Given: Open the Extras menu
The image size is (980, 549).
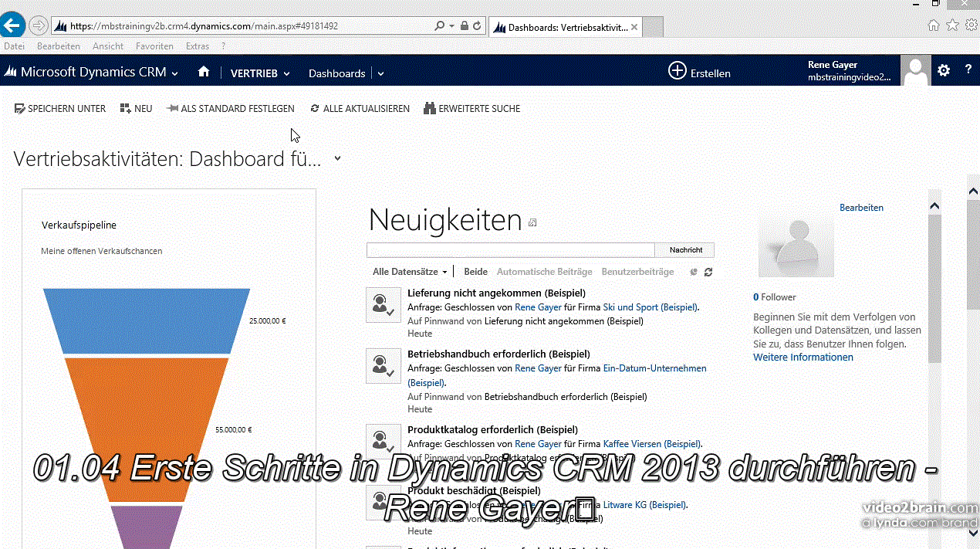Looking at the screenshot, I should [x=198, y=46].
